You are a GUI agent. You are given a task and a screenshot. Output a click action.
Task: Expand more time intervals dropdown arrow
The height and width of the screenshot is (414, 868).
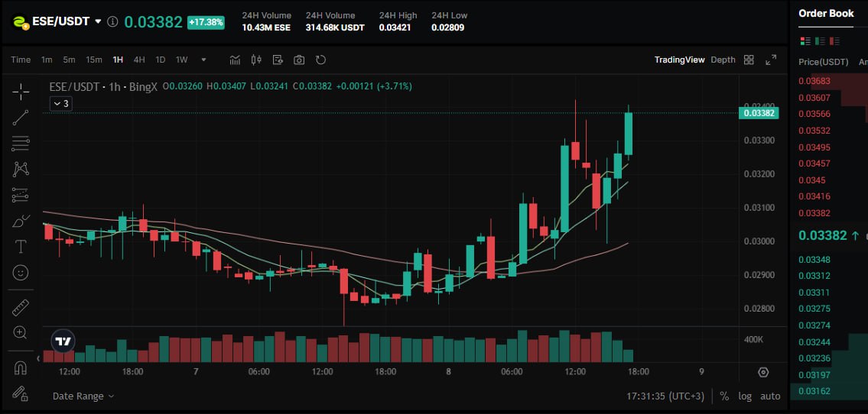(203, 60)
